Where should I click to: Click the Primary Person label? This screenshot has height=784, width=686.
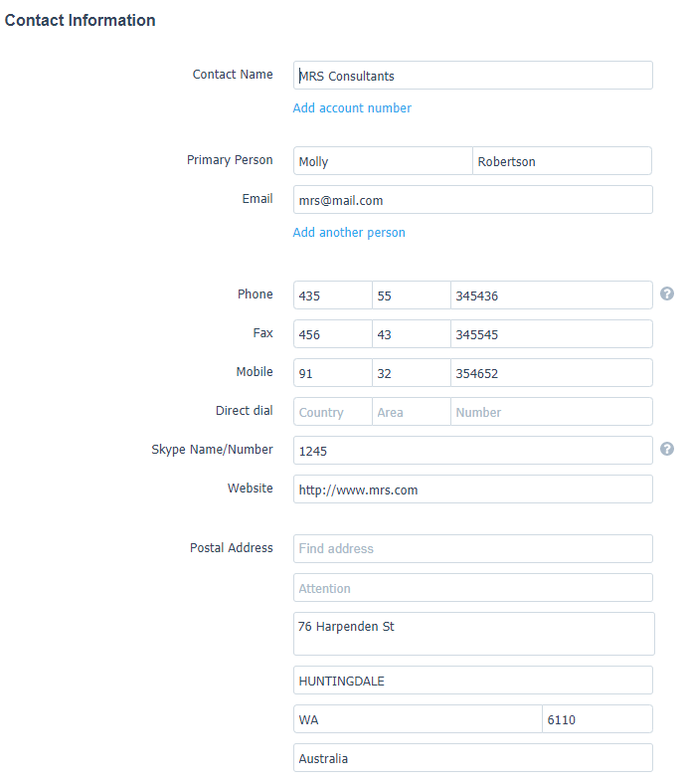[230, 160]
